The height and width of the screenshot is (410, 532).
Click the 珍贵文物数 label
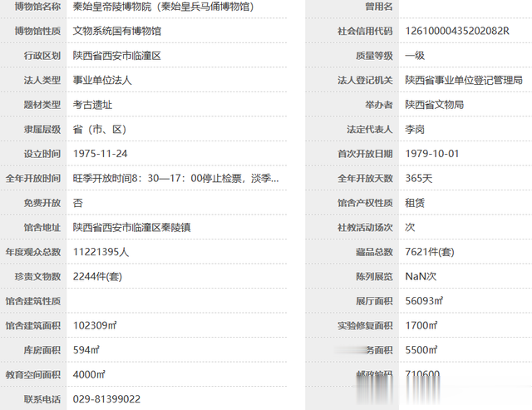tap(37, 277)
